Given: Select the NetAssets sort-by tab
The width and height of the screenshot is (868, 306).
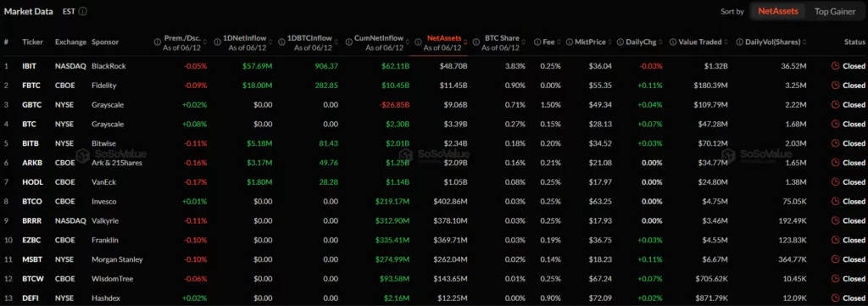Looking at the screenshot, I should tap(778, 11).
